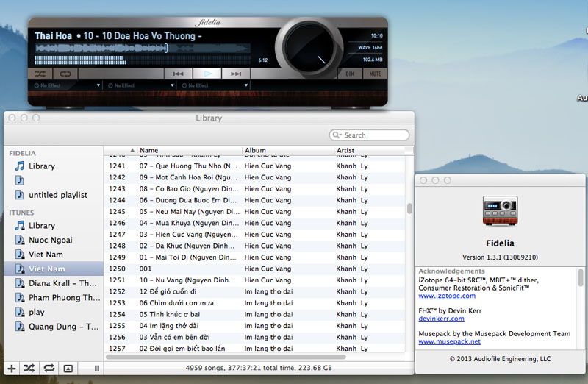Toggle sort order on number column arrow
Screen dimensions: 588x384
click(x=132, y=150)
